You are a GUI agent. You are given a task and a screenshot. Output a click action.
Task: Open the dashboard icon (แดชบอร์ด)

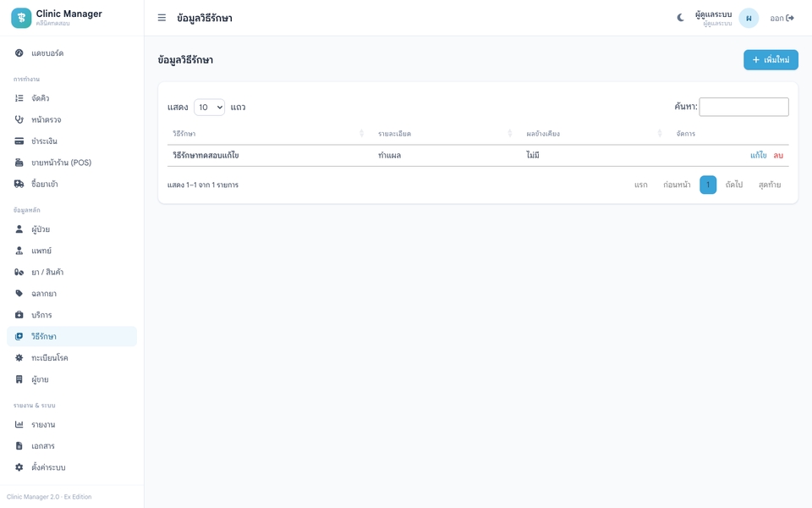(x=19, y=52)
